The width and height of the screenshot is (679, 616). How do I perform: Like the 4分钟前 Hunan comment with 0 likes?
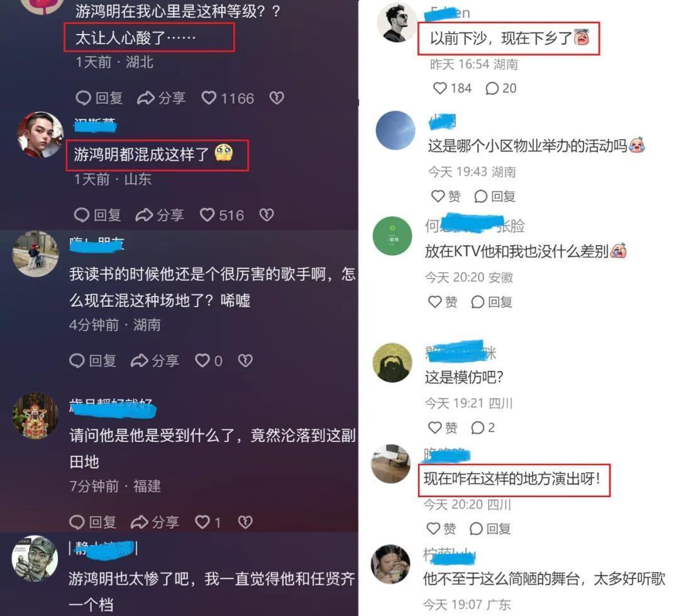click(x=209, y=361)
